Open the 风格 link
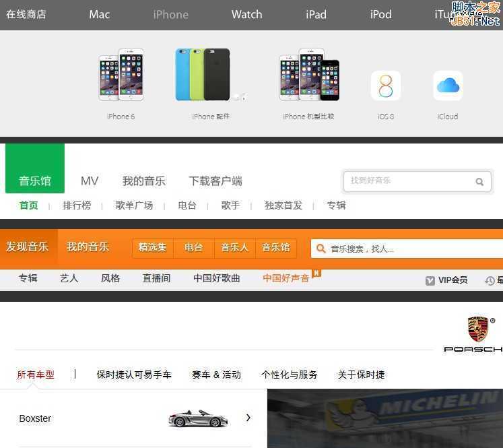Viewport: 503px width, 448px height. 110,278
